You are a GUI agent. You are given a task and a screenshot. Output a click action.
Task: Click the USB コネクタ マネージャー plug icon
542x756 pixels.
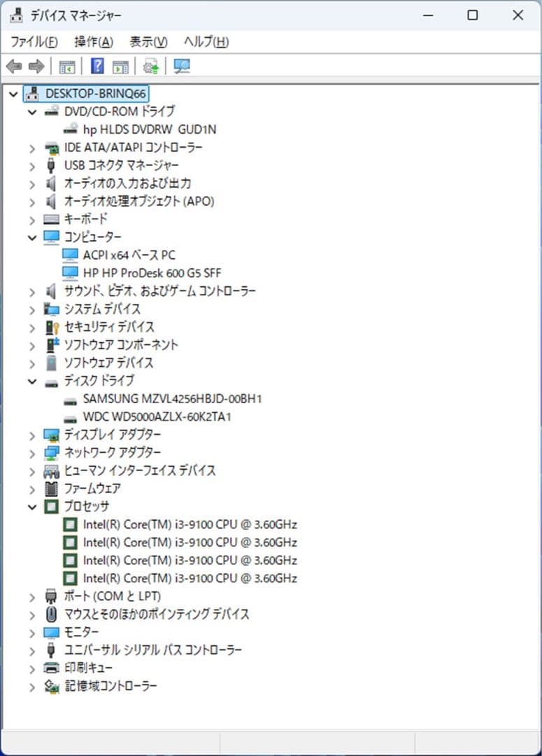50,165
